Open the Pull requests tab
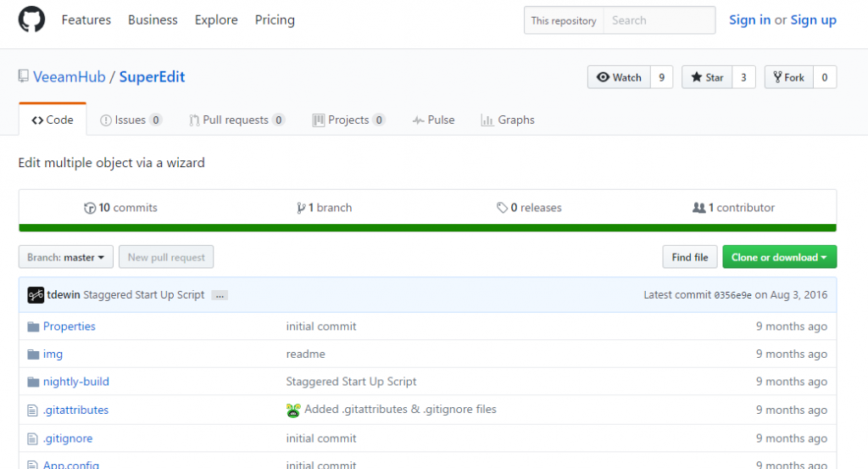 tap(237, 120)
